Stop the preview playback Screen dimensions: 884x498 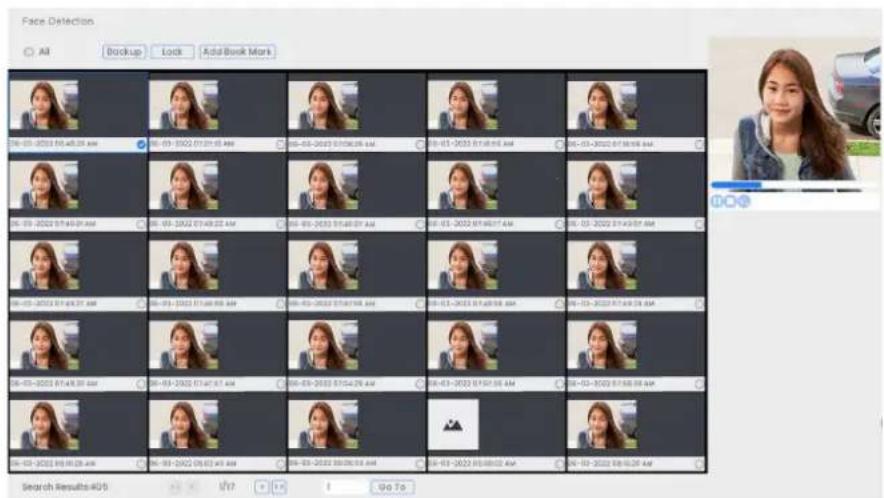click(731, 201)
